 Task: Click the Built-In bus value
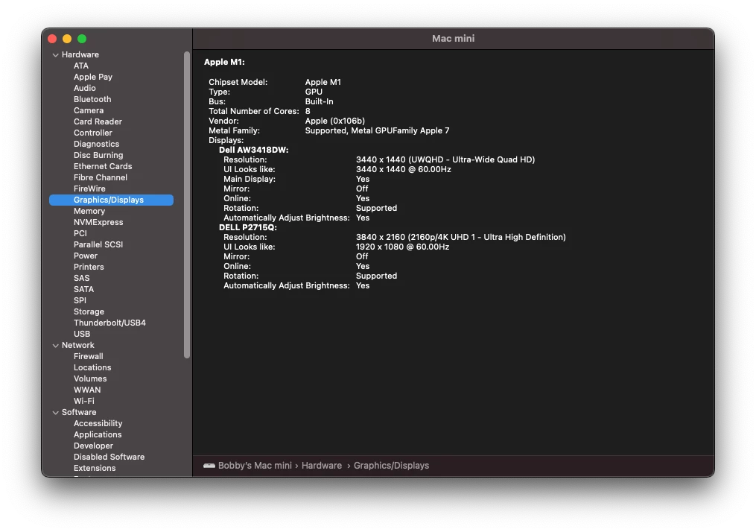coord(319,101)
